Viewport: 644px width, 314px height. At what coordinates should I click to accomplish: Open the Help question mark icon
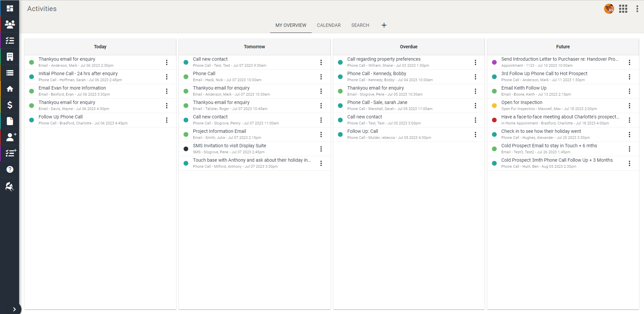pos(10,169)
